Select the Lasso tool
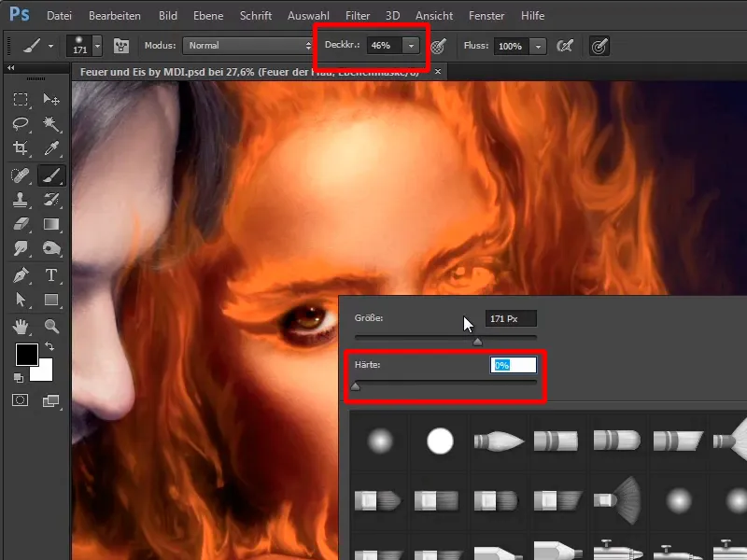The width and height of the screenshot is (747, 560). (x=20, y=124)
